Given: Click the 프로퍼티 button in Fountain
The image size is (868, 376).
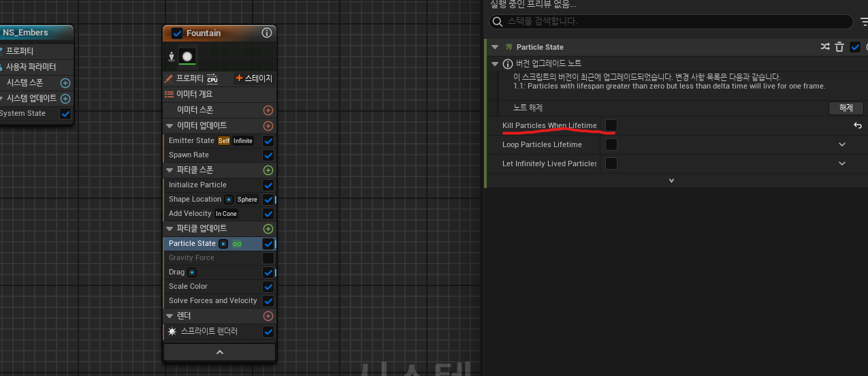Looking at the screenshot, I should [x=191, y=78].
